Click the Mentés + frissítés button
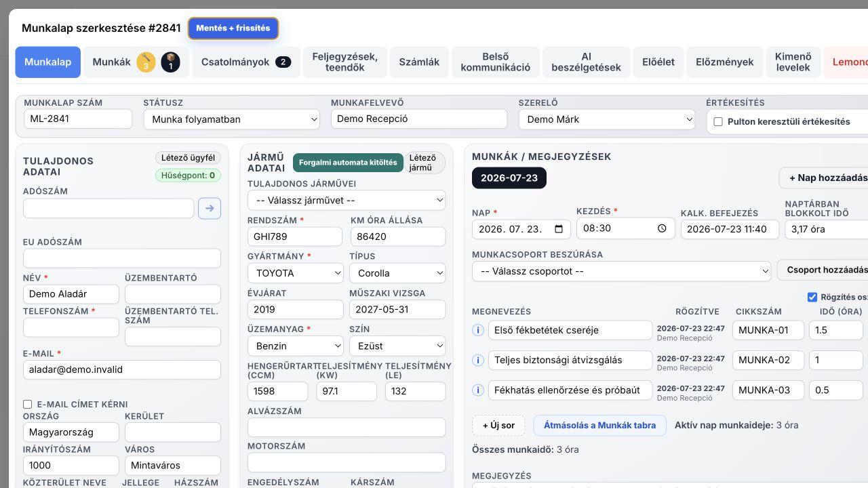The image size is (868, 488). pyautogui.click(x=233, y=28)
